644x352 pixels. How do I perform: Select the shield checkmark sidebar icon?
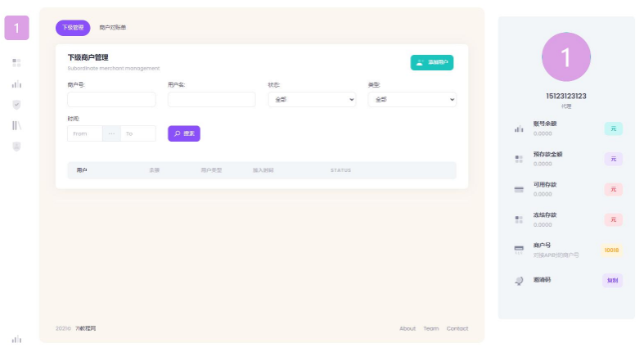pos(16,105)
